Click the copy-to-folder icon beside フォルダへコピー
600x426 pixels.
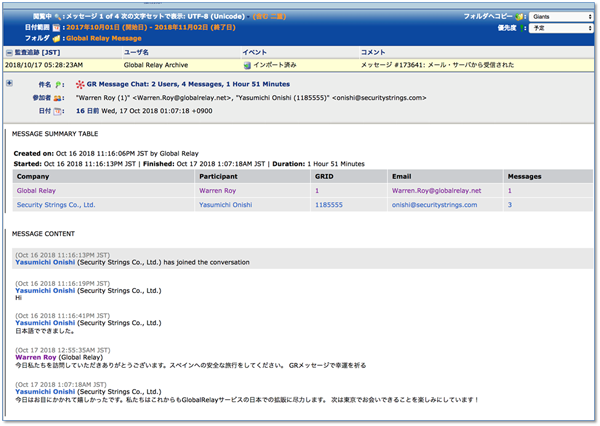click(519, 16)
